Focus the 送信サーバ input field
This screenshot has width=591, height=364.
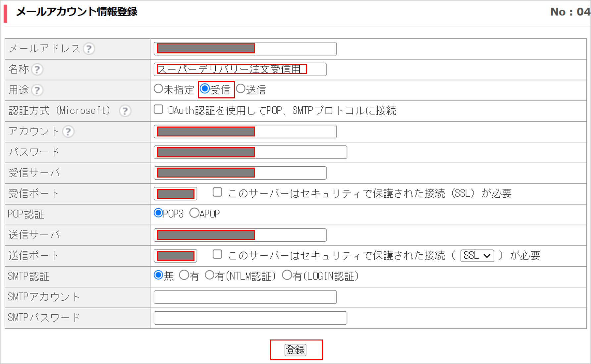(240, 235)
